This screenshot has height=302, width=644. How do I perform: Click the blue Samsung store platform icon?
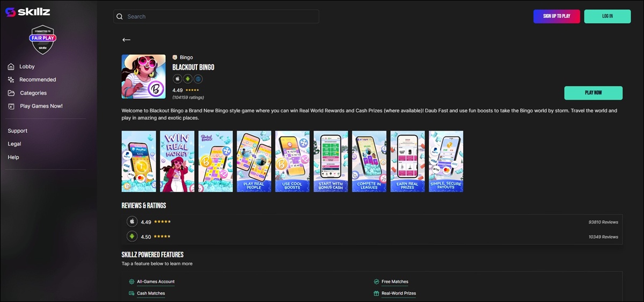tap(197, 78)
